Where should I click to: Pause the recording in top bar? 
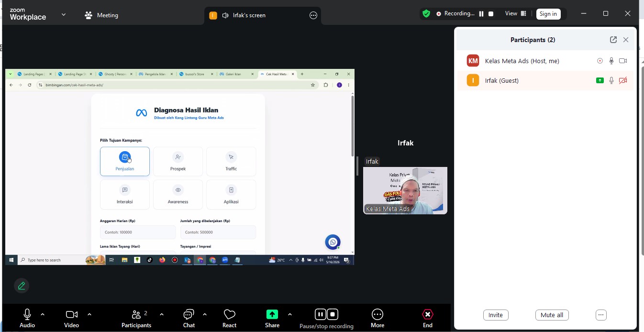point(481,14)
